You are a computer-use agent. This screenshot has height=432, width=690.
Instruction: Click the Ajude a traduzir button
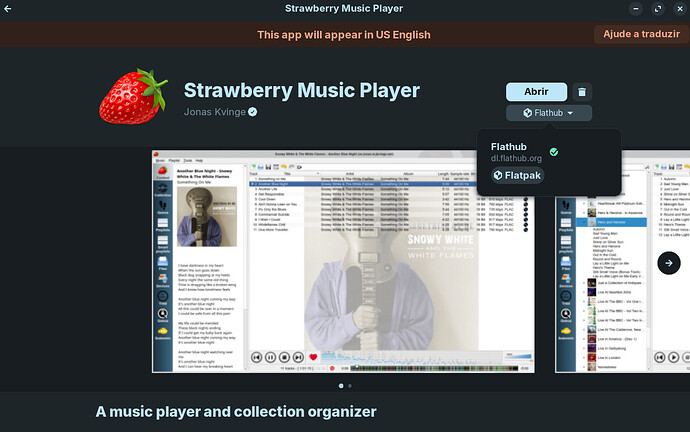click(641, 34)
